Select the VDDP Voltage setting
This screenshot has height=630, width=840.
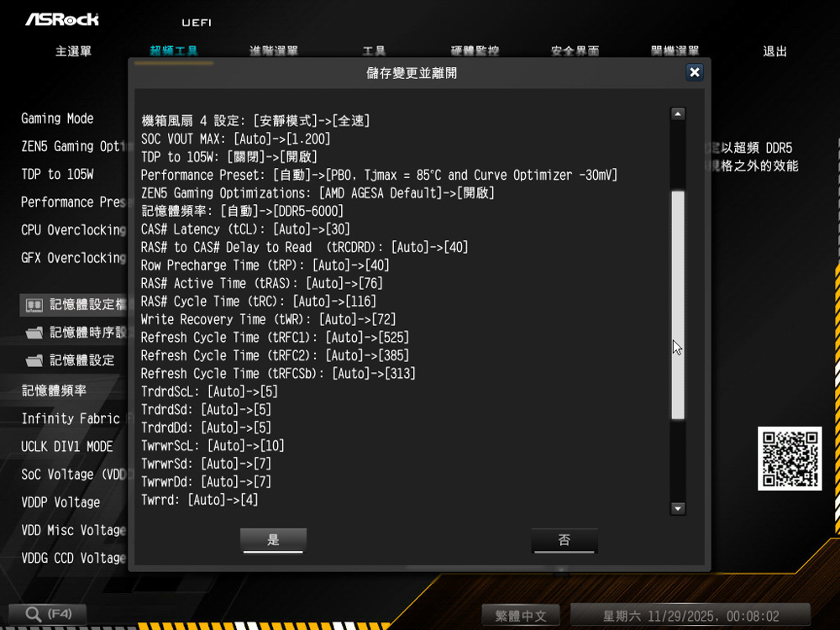[x=60, y=502]
